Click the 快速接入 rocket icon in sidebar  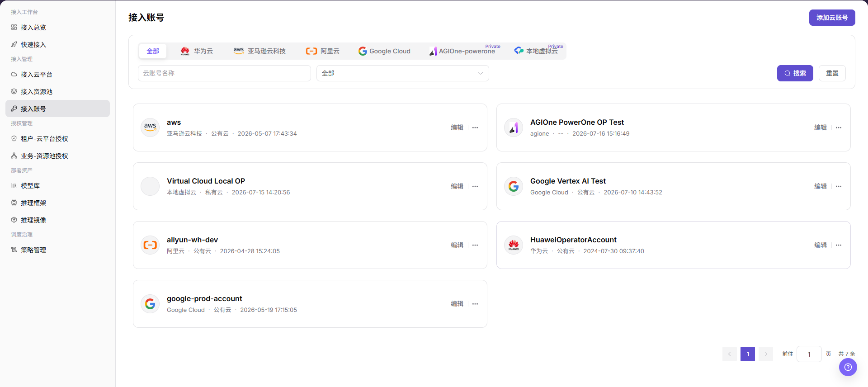point(14,44)
